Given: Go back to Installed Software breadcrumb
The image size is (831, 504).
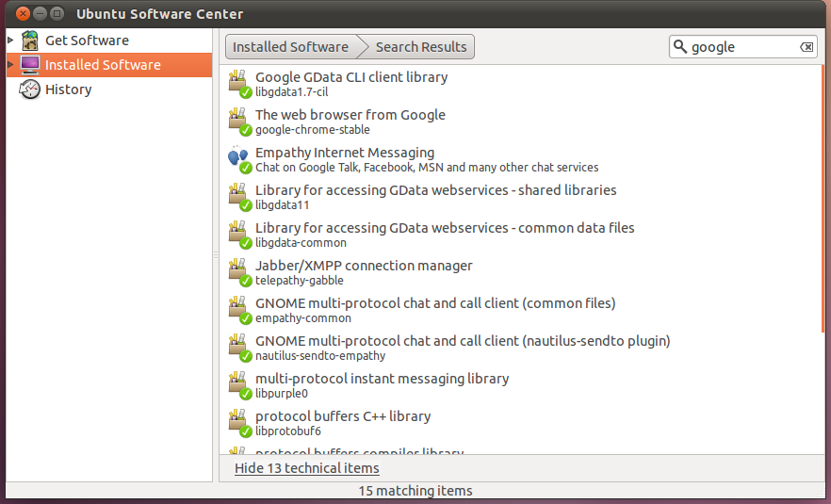Looking at the screenshot, I should (290, 47).
